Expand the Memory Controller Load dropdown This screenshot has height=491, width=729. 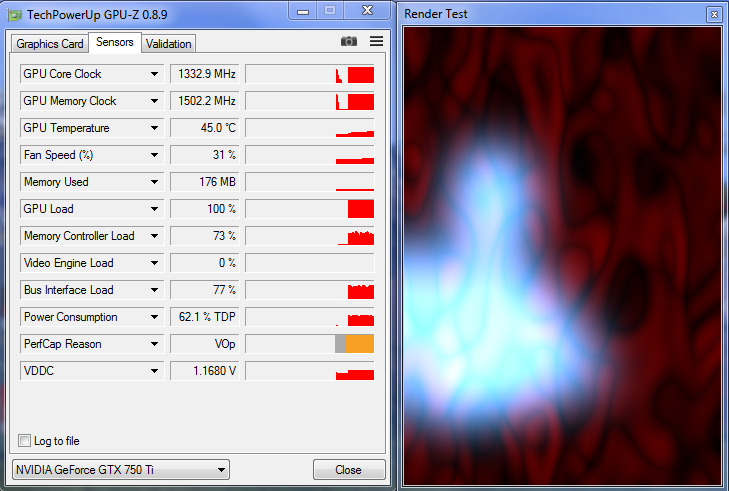click(x=154, y=236)
